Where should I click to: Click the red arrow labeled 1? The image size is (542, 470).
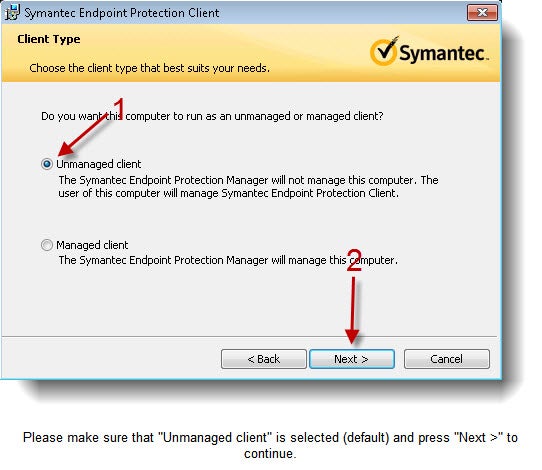tap(83, 134)
